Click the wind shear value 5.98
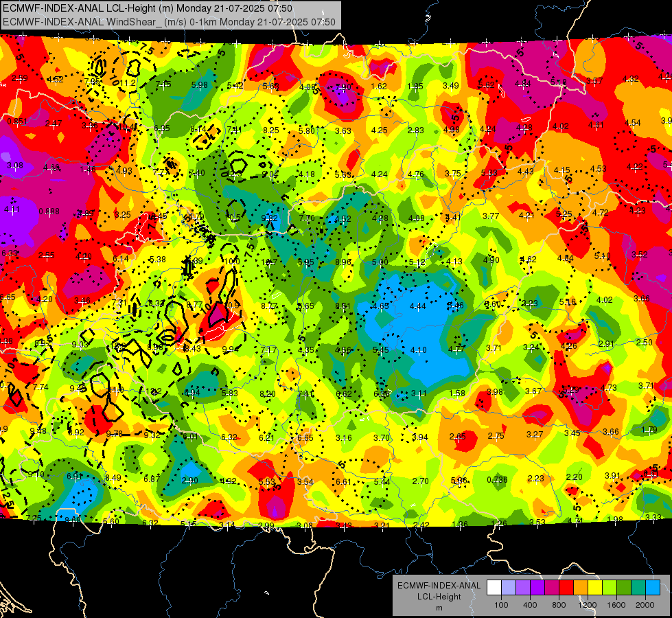The height and width of the screenshot is (618, 672). (x=199, y=85)
